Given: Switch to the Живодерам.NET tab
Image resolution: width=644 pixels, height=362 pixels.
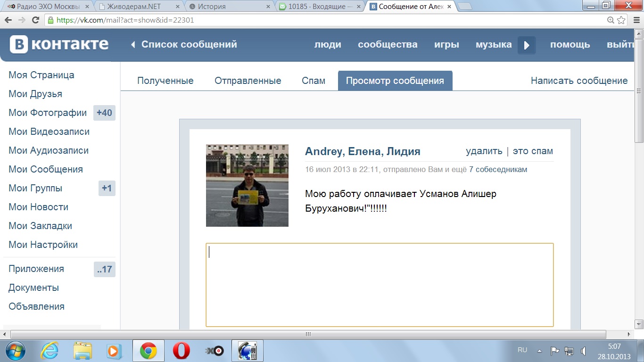Looking at the screenshot, I should point(139,7).
